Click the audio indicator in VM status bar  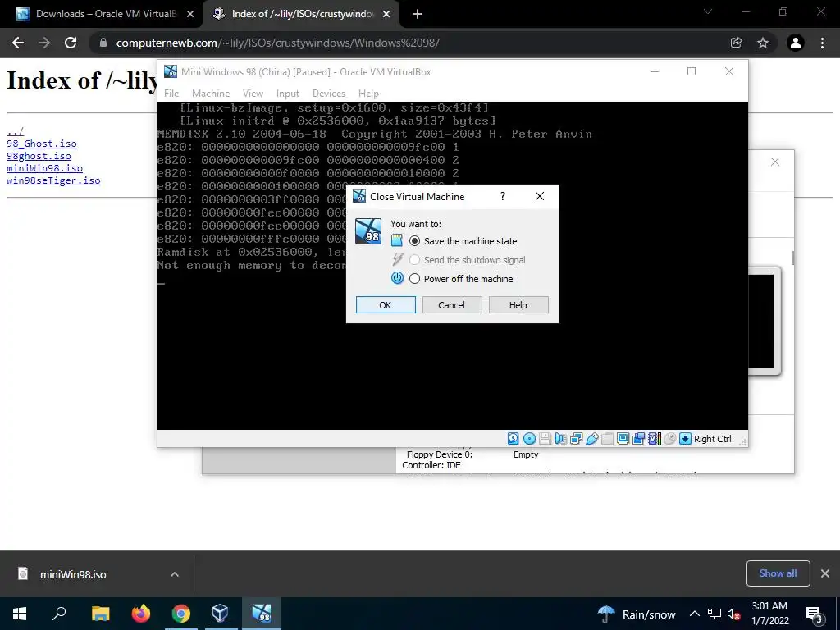tap(560, 439)
